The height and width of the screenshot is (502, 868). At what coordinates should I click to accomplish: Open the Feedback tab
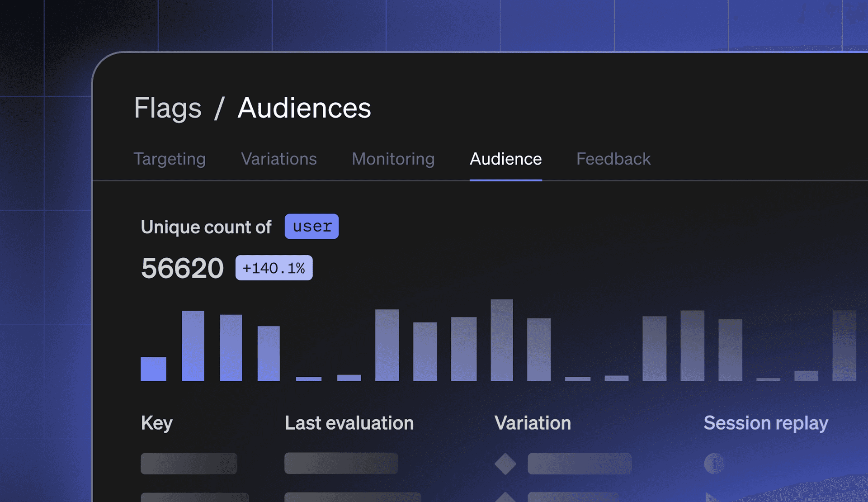click(613, 159)
